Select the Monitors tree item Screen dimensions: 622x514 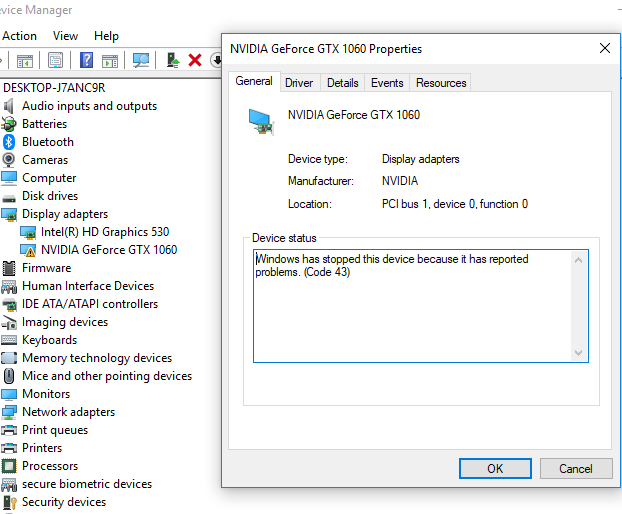pyautogui.click(x=46, y=394)
